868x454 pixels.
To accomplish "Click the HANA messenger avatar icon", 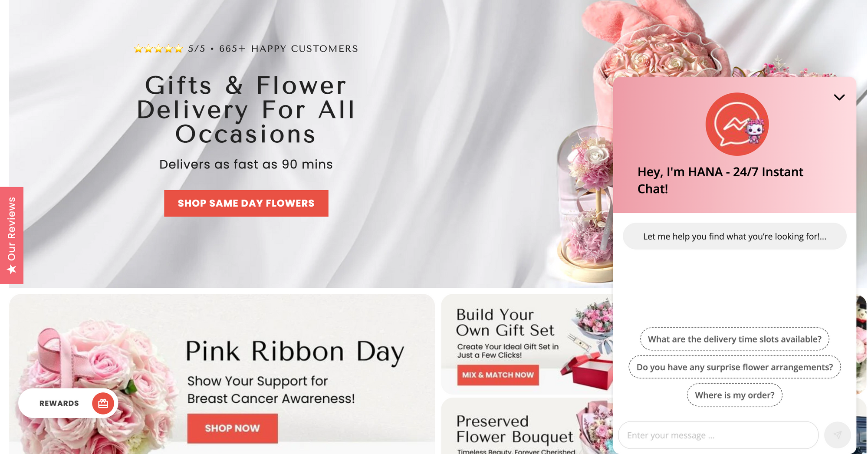I will [x=737, y=124].
